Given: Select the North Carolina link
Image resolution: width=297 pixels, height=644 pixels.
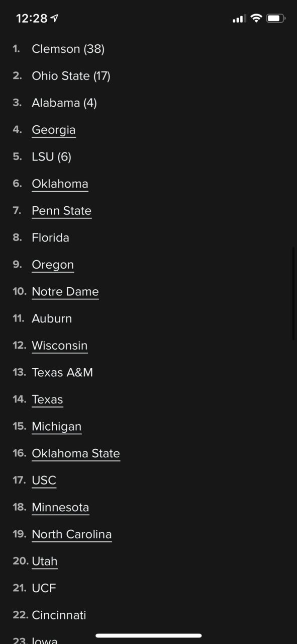Looking at the screenshot, I should point(72,534).
